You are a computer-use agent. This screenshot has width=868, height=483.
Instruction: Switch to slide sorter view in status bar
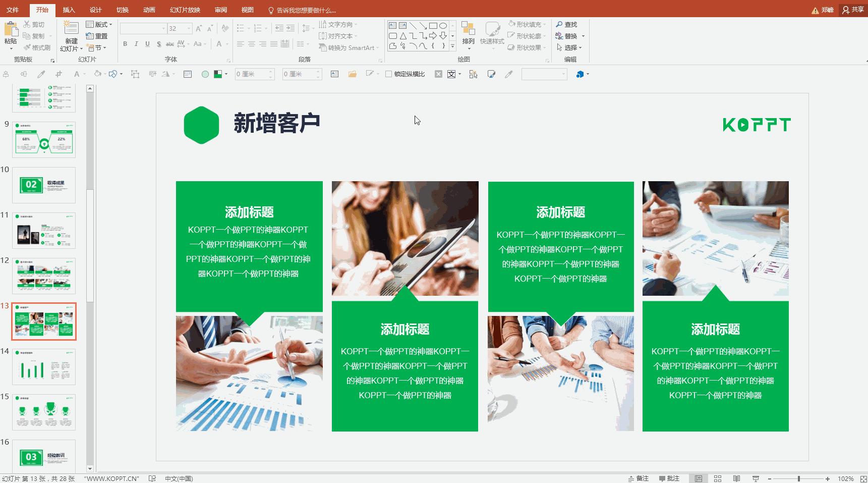[718, 478]
